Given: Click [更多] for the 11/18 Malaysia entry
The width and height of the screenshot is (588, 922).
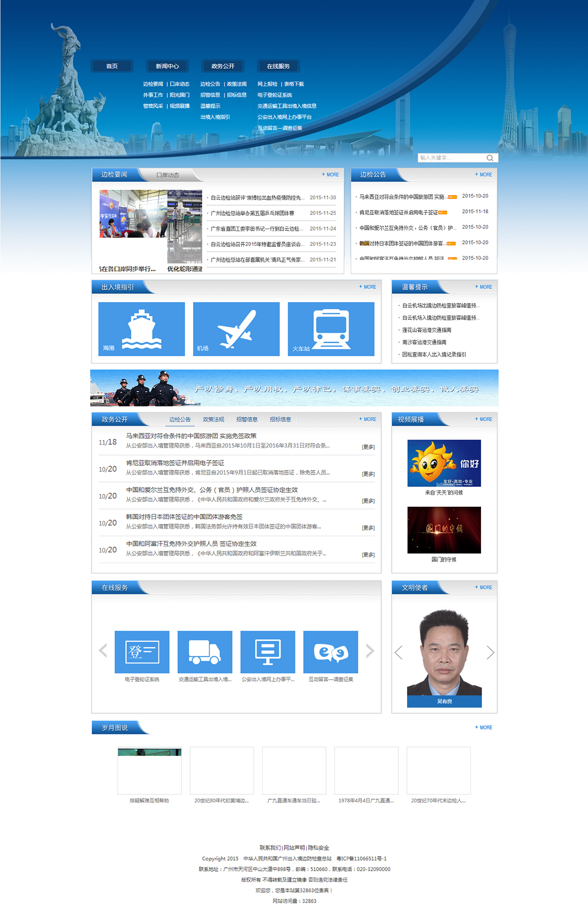Looking at the screenshot, I should (x=369, y=447).
